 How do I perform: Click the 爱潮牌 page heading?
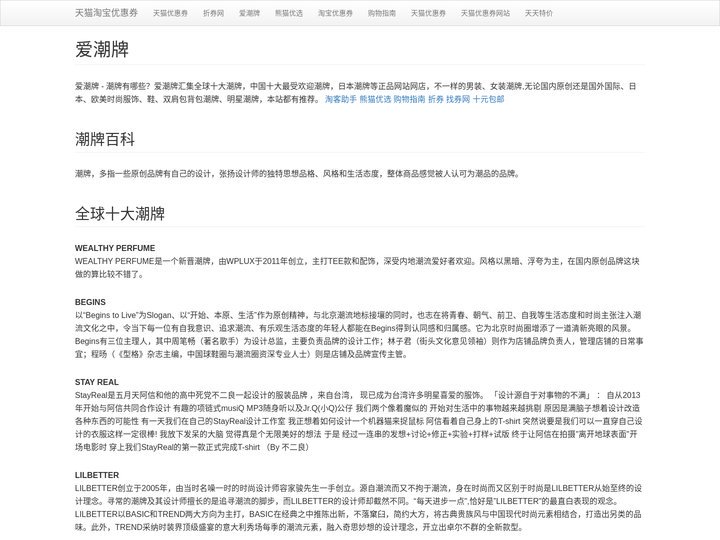[102, 49]
